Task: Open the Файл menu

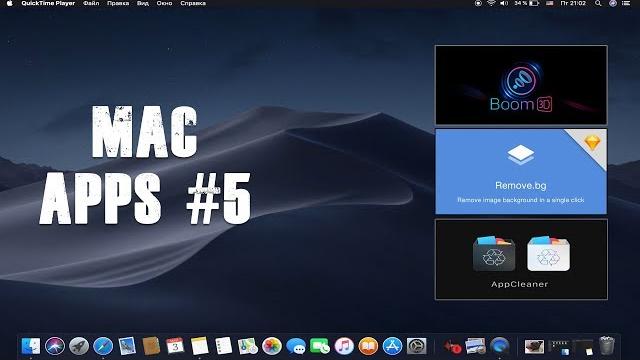Action: pos(91,3)
